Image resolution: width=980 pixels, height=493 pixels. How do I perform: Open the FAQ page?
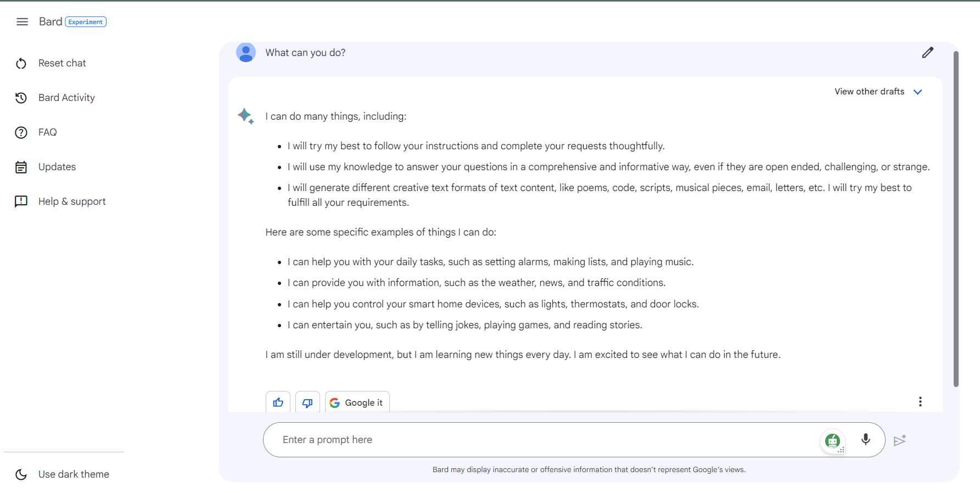click(47, 132)
